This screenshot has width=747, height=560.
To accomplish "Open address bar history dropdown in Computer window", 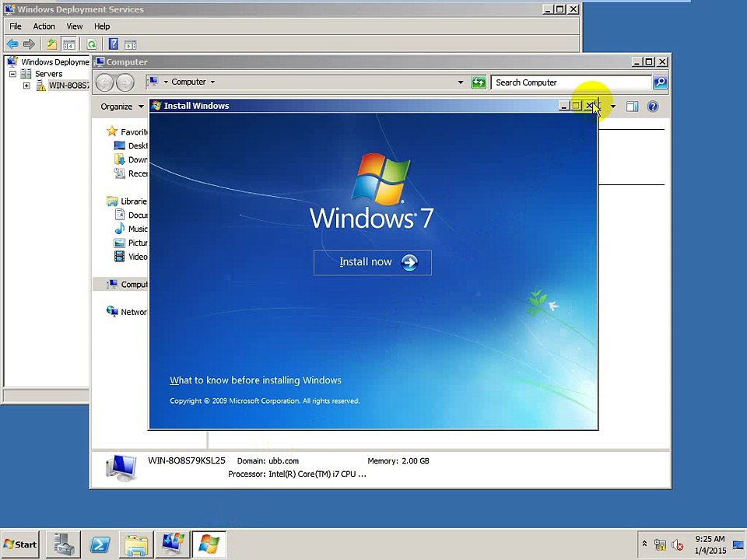I will [460, 82].
